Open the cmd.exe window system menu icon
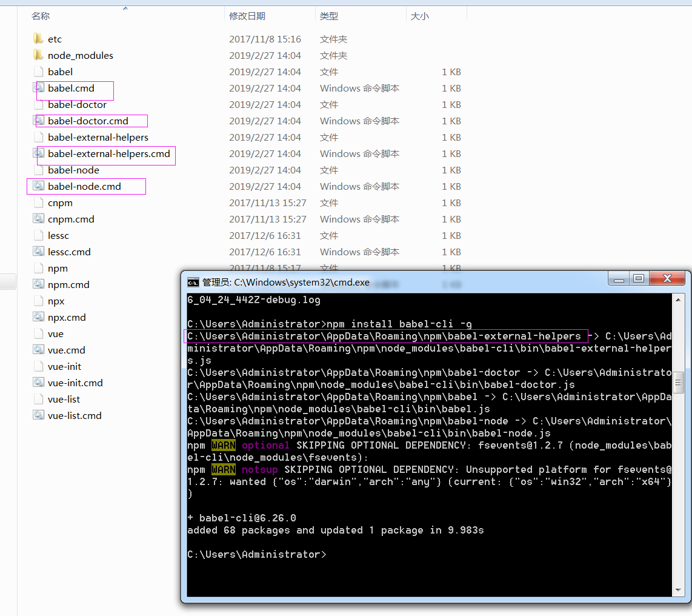692x616 pixels. pyautogui.click(x=193, y=283)
